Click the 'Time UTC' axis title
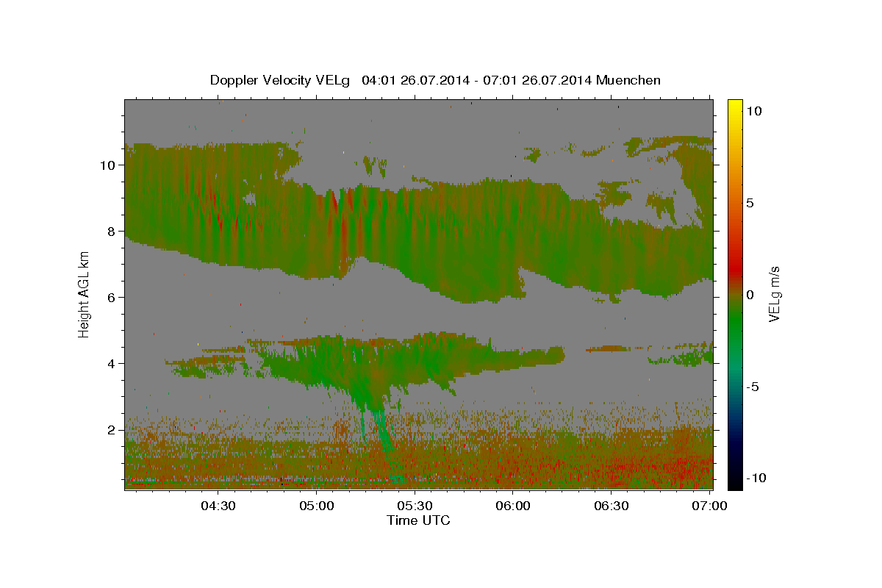The image size is (882, 588). pyautogui.click(x=418, y=520)
